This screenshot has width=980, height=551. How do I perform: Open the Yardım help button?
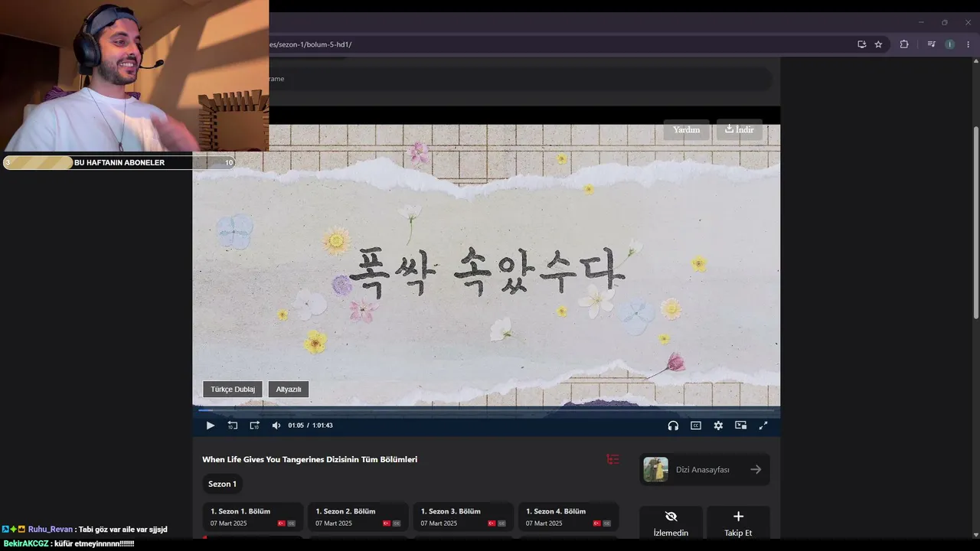pyautogui.click(x=686, y=129)
